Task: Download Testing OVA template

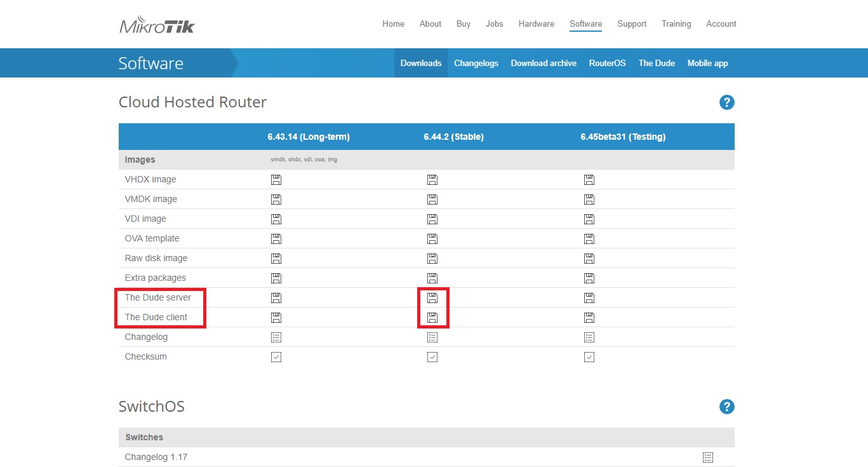Action: coord(589,239)
